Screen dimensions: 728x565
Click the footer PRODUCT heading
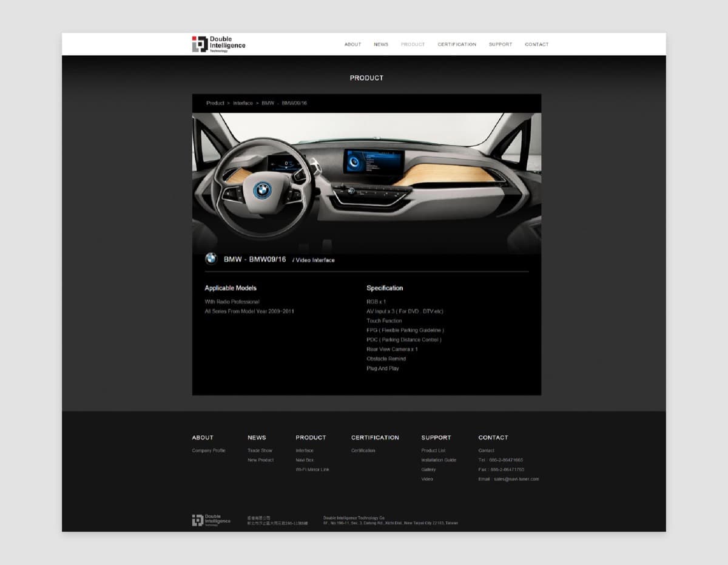[311, 438]
